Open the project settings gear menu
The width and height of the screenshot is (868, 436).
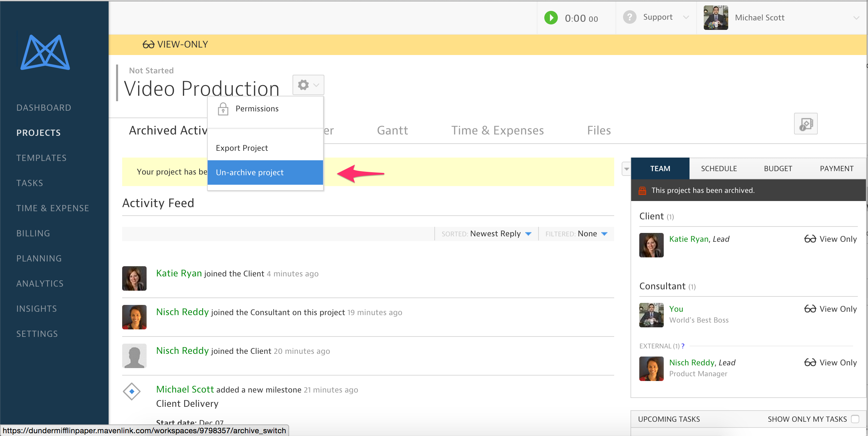click(308, 85)
